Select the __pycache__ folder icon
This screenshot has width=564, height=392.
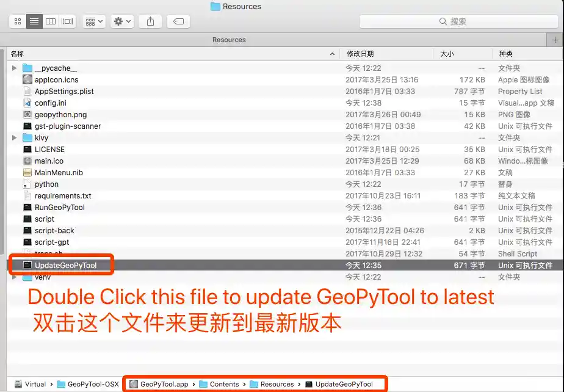coord(27,68)
